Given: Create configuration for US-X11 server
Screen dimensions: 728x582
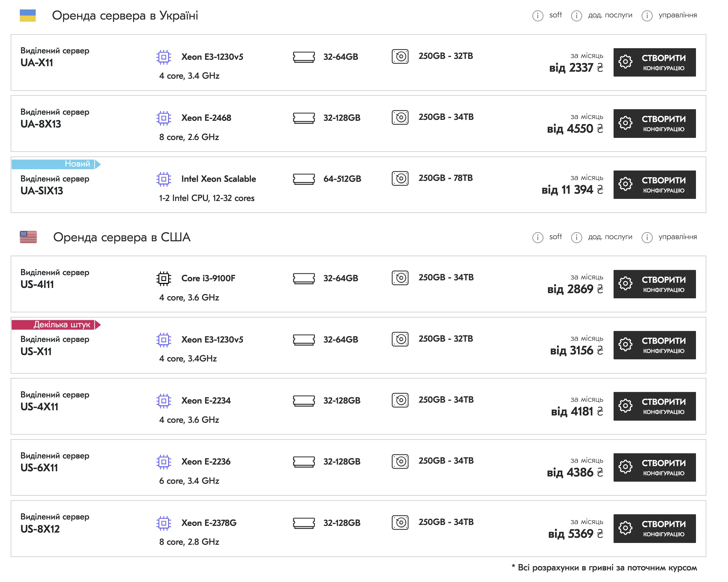Looking at the screenshot, I should point(654,345).
